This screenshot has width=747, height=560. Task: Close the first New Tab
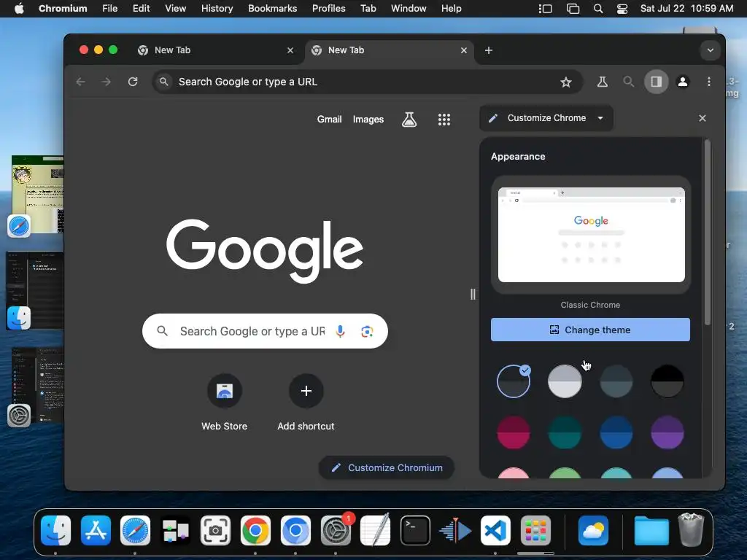(290, 50)
